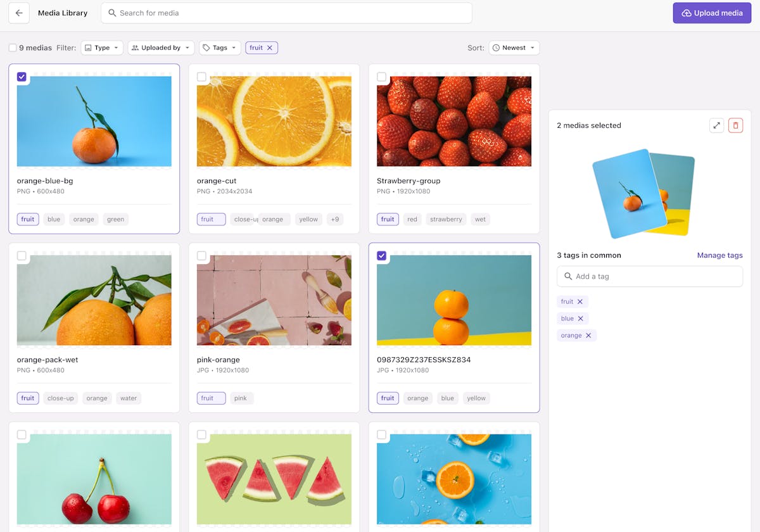The width and height of the screenshot is (760, 532).
Task: Remove fruit tag from selected medias
Action: tap(579, 301)
